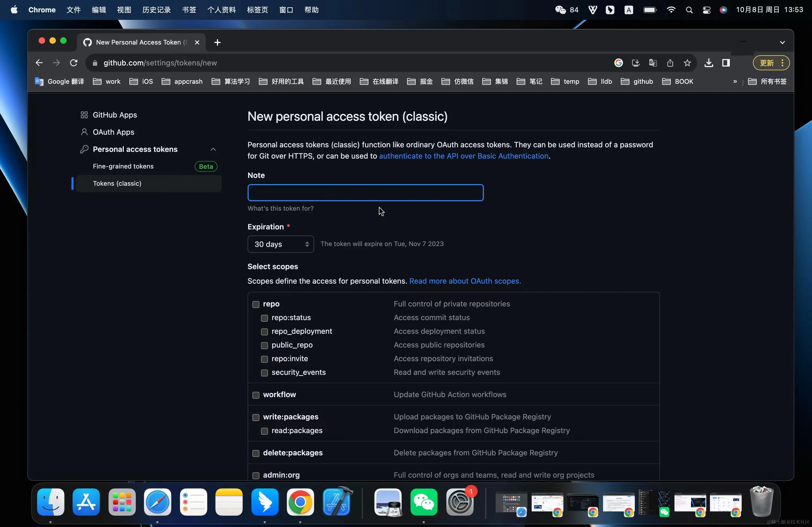Open the 30 days expiration dropdown
Screen dimensions: 812x527
(280, 244)
